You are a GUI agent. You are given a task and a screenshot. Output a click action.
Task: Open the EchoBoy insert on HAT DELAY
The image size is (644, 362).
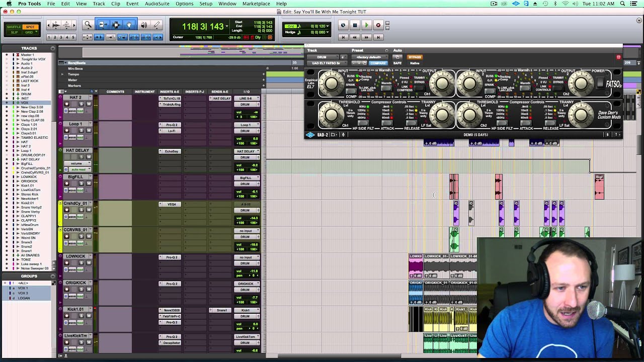(x=170, y=151)
